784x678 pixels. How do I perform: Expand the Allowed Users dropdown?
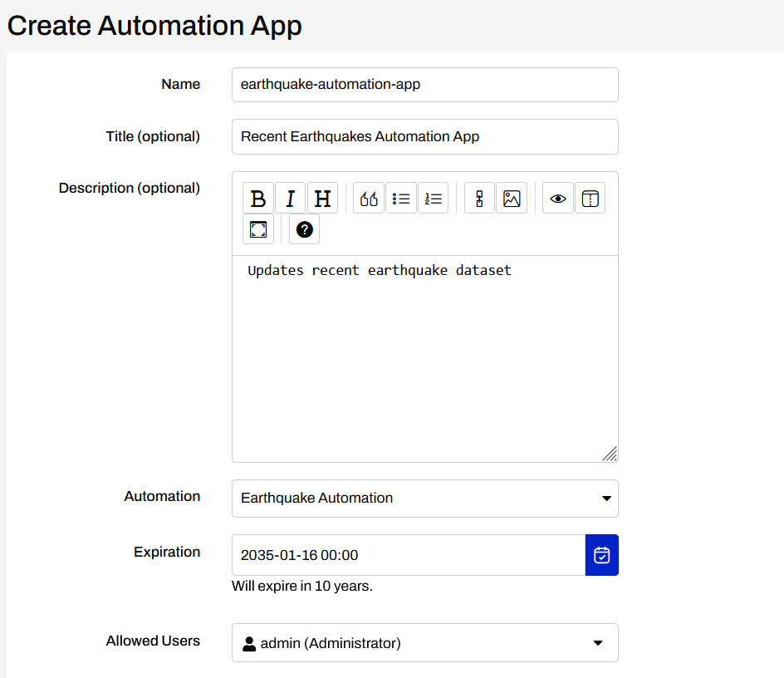(424, 643)
